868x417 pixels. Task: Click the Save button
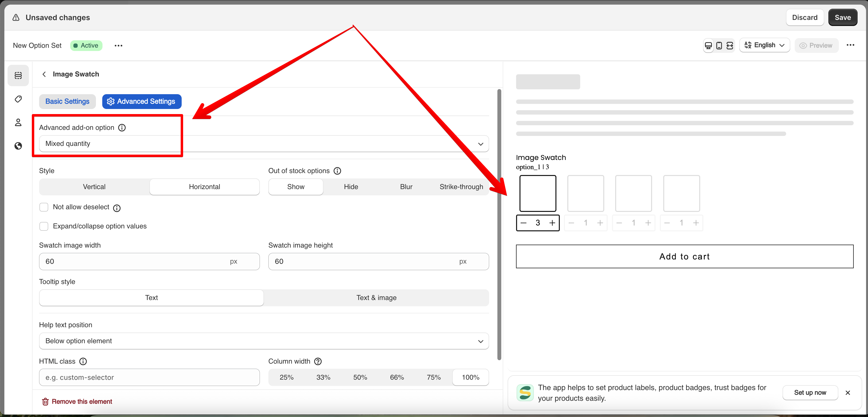[x=842, y=17]
